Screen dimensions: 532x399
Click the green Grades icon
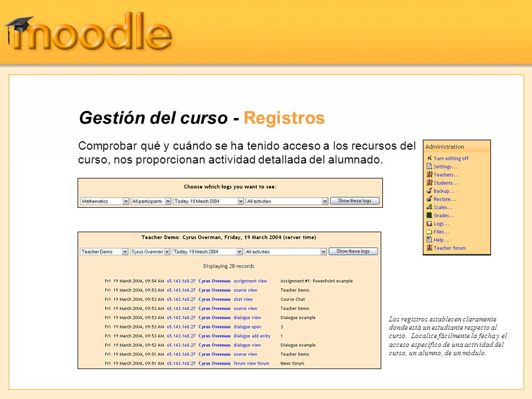(429, 215)
